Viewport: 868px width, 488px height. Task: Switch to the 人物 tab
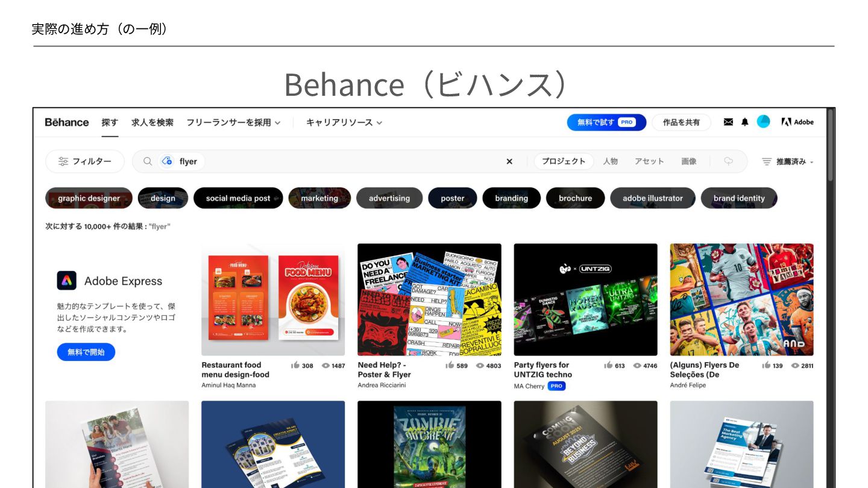tap(611, 161)
